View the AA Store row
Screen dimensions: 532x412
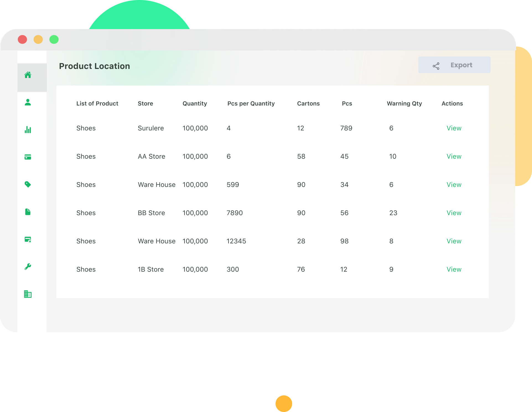click(454, 156)
